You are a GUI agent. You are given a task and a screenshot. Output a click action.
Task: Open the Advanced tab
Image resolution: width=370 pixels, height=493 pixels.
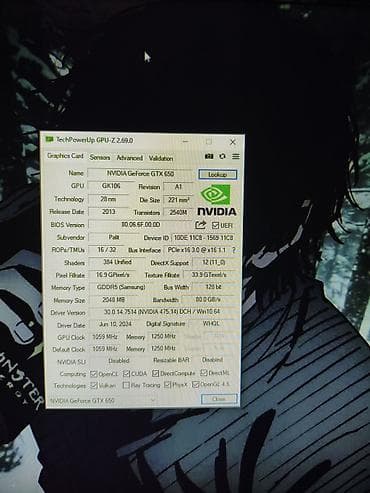[130, 158]
